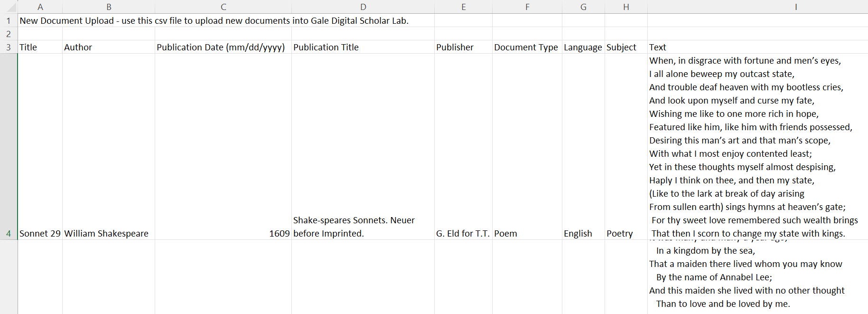Click the 'Publisher' header cell
The width and height of the screenshot is (868, 314).
coord(463,47)
